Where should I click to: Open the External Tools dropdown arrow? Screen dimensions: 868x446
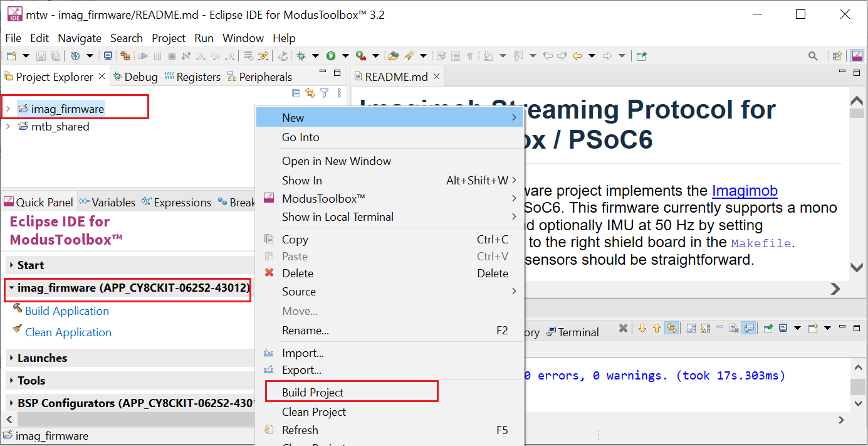tap(375, 56)
